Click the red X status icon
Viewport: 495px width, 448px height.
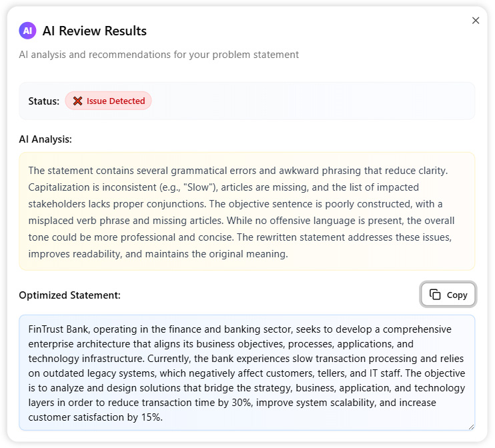78,101
